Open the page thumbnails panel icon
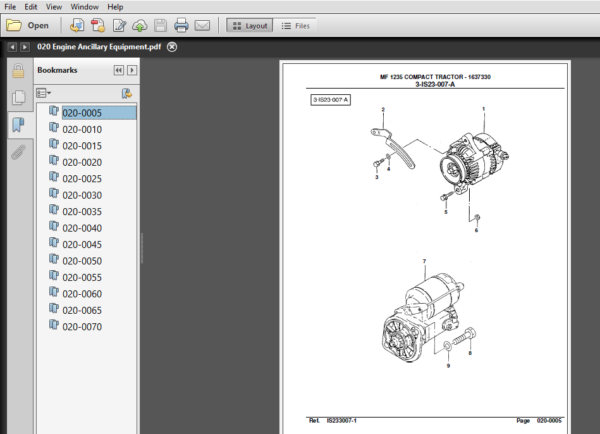The image size is (600, 434). pos(18,98)
